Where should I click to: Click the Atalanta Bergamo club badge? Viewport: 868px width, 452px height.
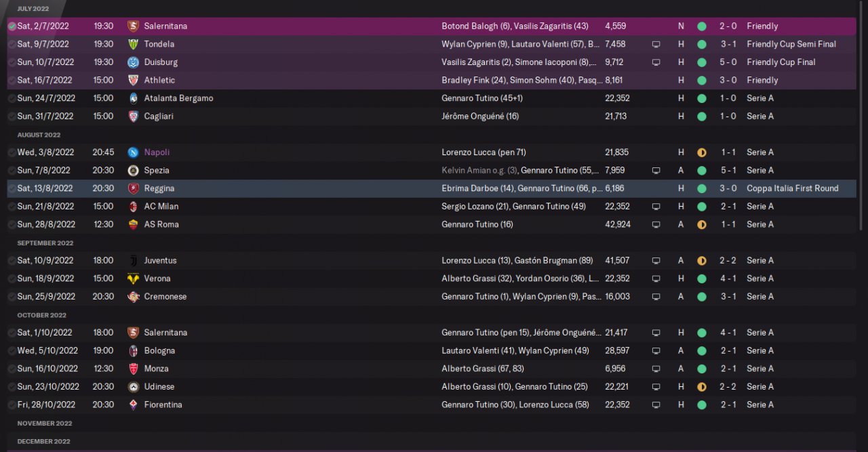[x=133, y=98]
